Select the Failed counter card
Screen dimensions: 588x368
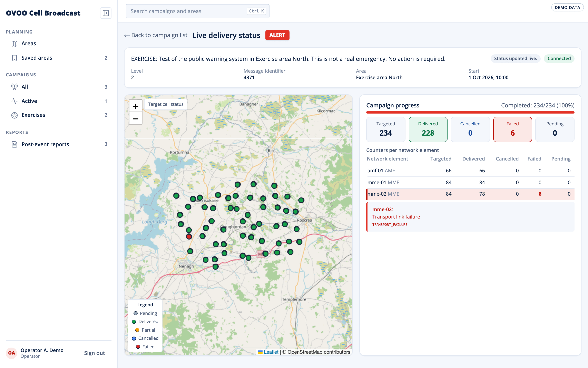512,129
